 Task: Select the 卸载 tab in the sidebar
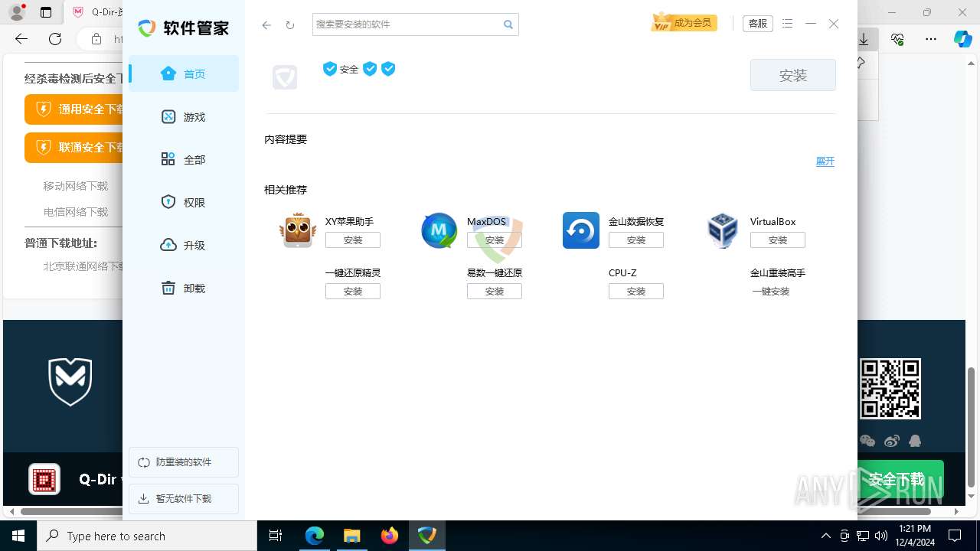pyautogui.click(x=184, y=288)
